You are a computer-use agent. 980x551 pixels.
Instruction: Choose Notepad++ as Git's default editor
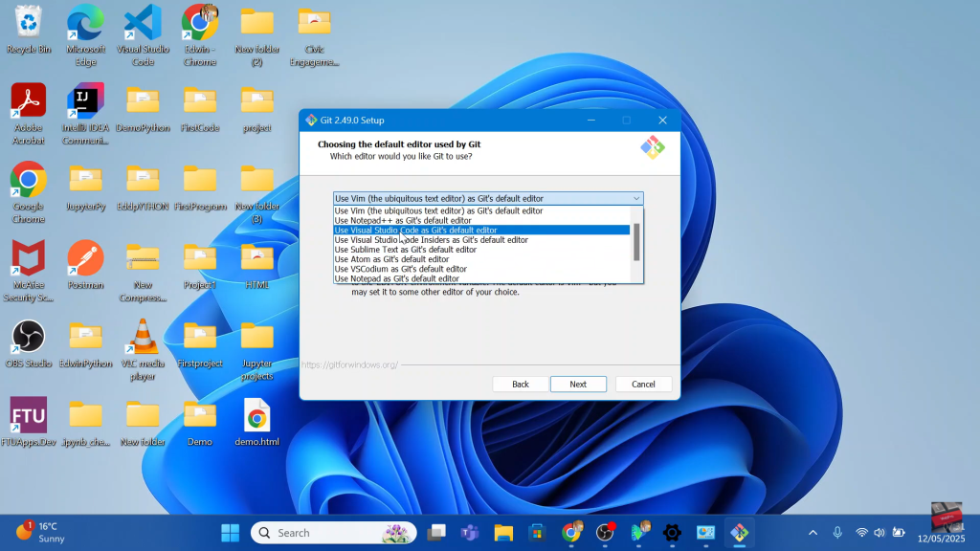[x=481, y=221]
